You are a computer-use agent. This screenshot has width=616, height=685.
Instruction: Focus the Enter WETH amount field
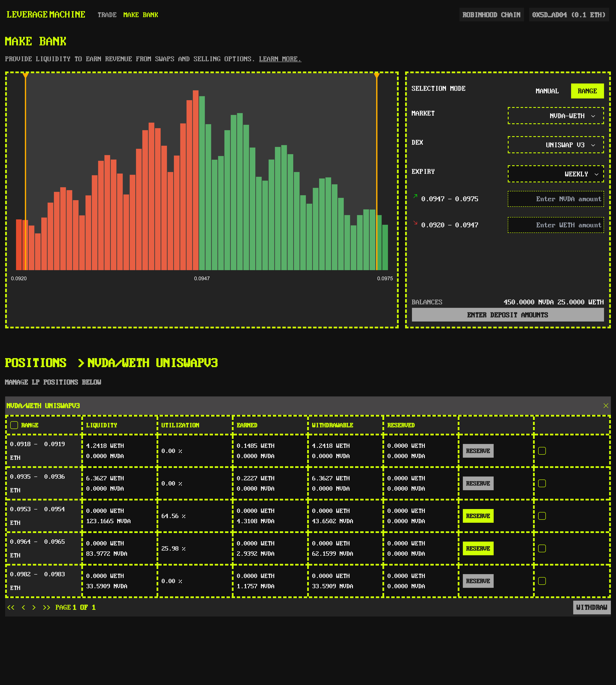pyautogui.click(x=556, y=225)
